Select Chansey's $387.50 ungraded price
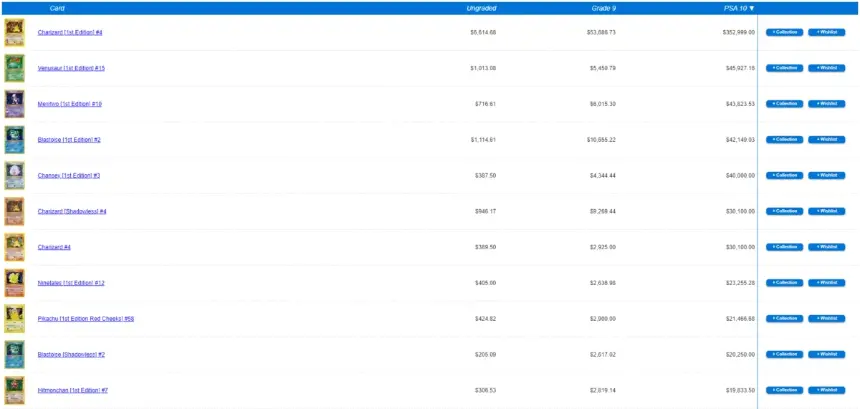Viewport: 860px width, 409px height. (485, 175)
